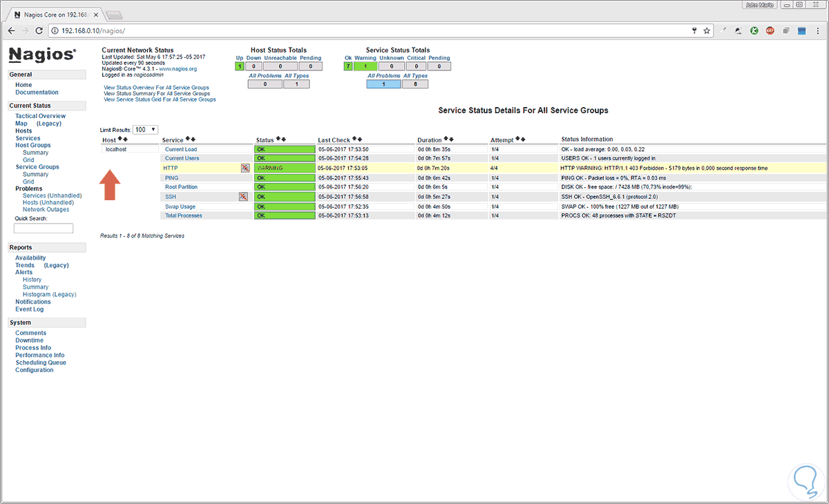Image resolution: width=829 pixels, height=504 pixels.
Task: Reload the page with refresh icon
Action: coord(41,30)
